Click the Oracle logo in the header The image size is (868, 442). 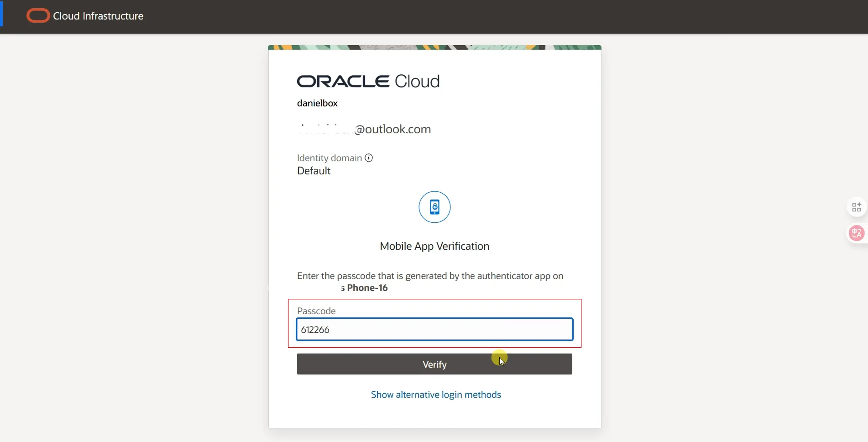(x=38, y=16)
